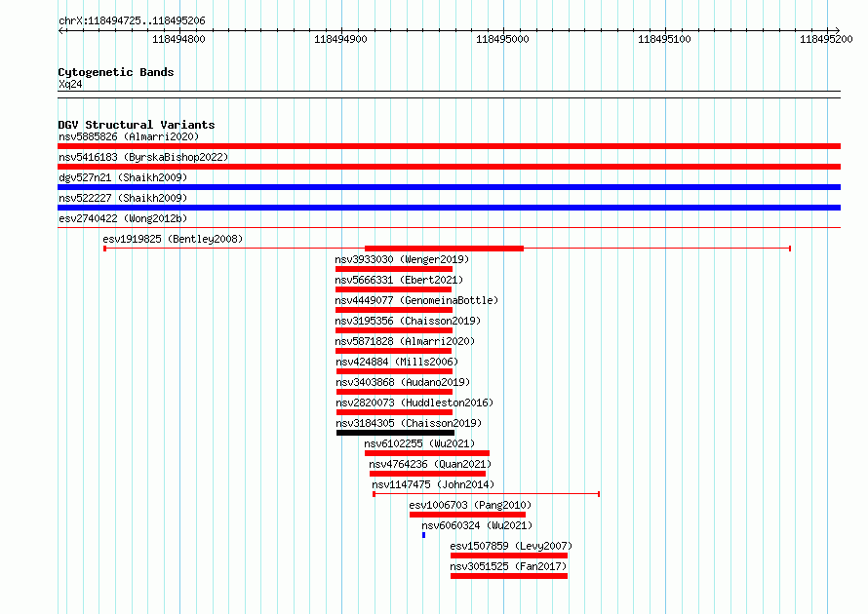Click the right arrow end of the ruler
This screenshot has width=868, height=614.
pyautogui.click(x=838, y=30)
